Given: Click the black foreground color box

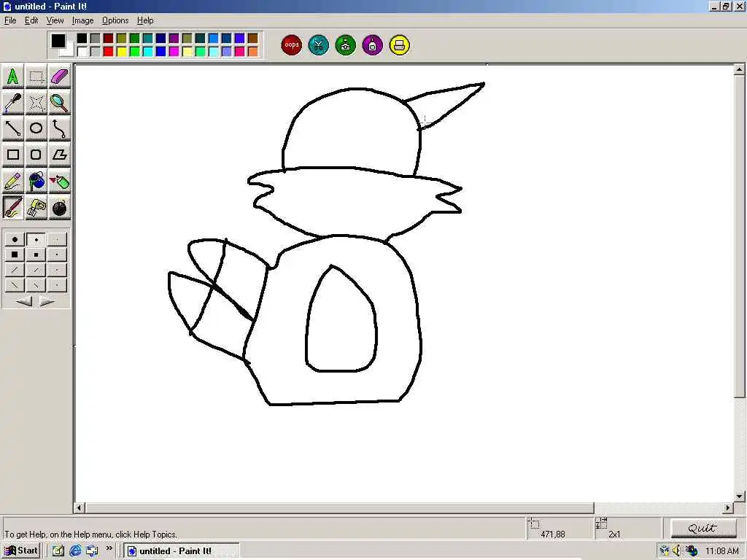Looking at the screenshot, I should click(x=58, y=41).
